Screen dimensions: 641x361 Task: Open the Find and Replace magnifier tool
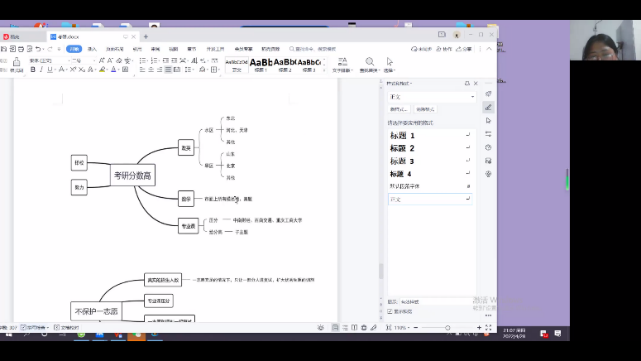pos(369,64)
